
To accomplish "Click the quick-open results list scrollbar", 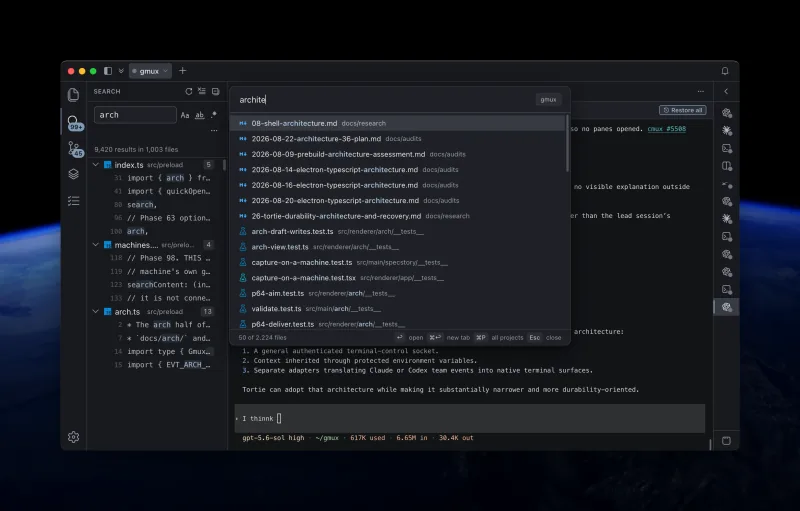I will point(567,144).
